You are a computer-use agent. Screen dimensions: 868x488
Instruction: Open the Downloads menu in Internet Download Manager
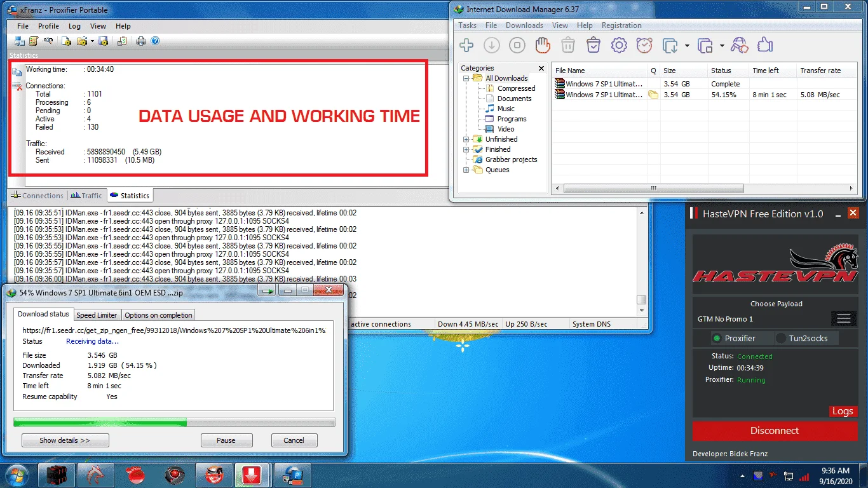524,25
